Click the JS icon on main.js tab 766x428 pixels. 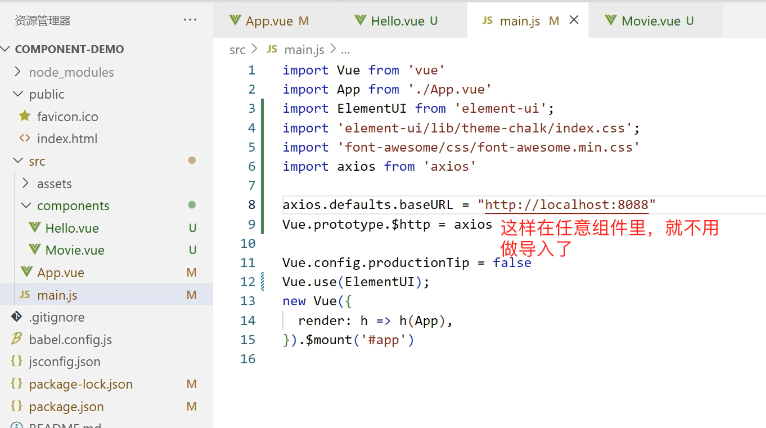(x=487, y=21)
